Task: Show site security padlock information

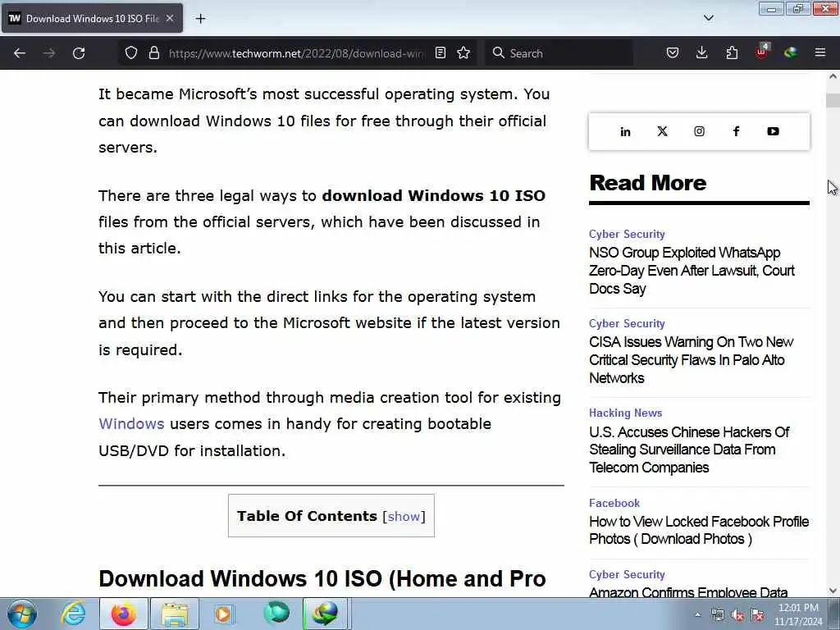Action: click(x=154, y=53)
